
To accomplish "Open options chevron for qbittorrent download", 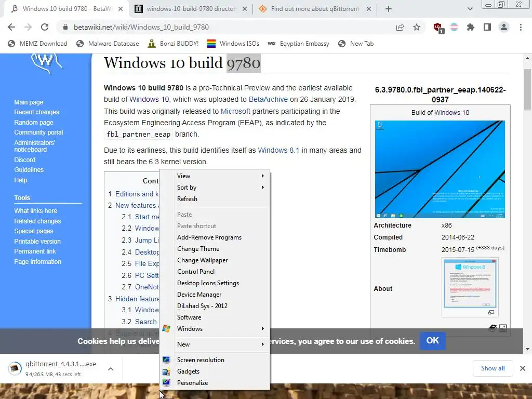I will tap(111, 368).
